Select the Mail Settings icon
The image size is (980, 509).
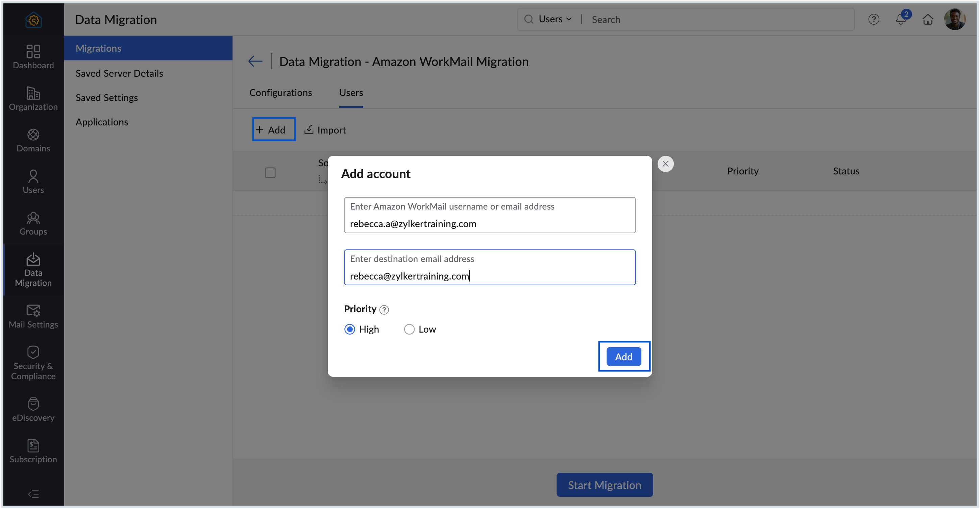pos(33,316)
